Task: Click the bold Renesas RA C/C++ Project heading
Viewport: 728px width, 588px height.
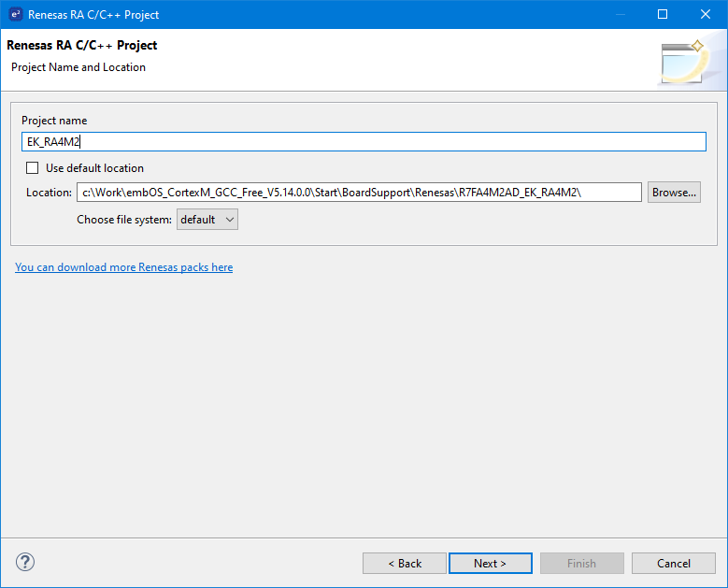Action: pos(82,46)
